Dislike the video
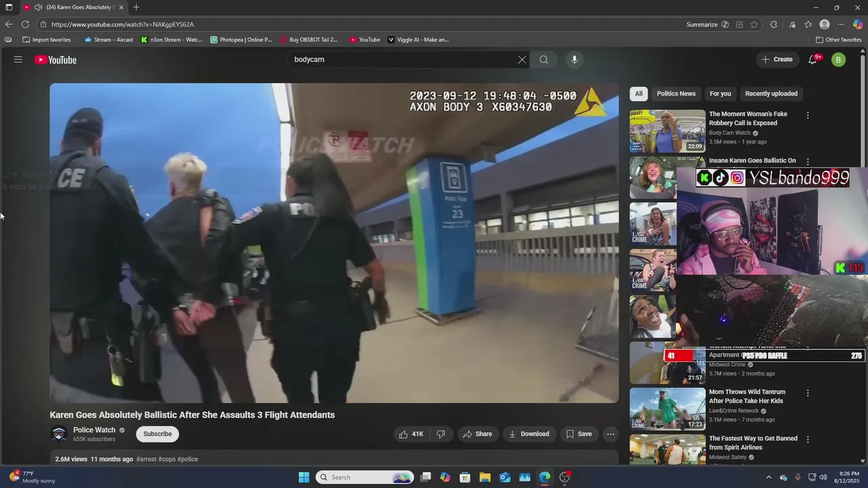Viewport: 868px width, 488px height. pos(441,434)
